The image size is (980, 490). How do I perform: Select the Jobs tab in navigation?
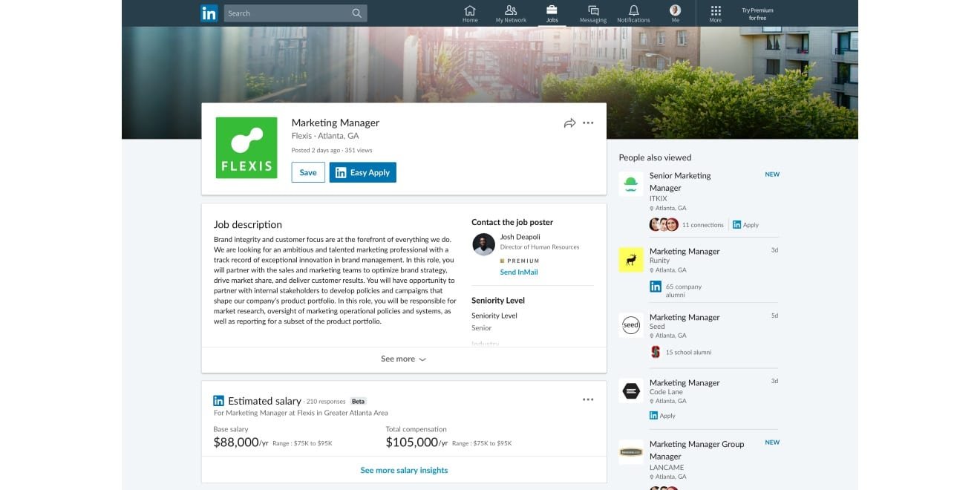point(552,13)
